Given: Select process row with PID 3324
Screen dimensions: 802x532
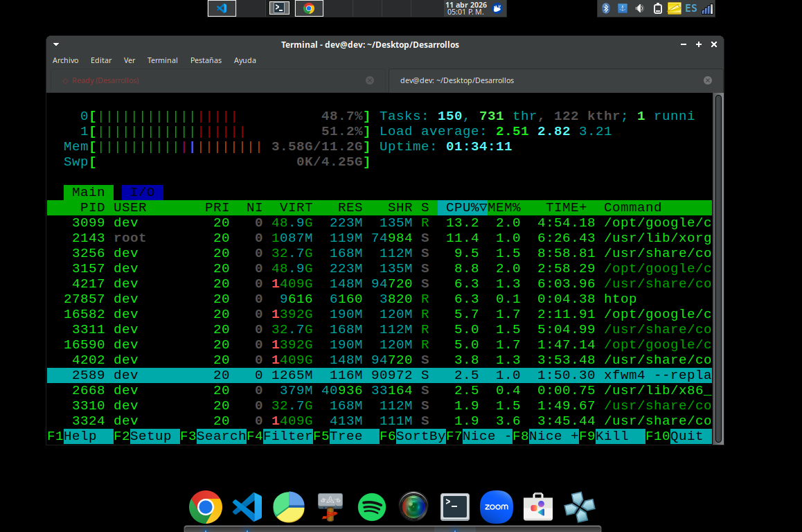Looking at the screenshot, I should coord(380,421).
